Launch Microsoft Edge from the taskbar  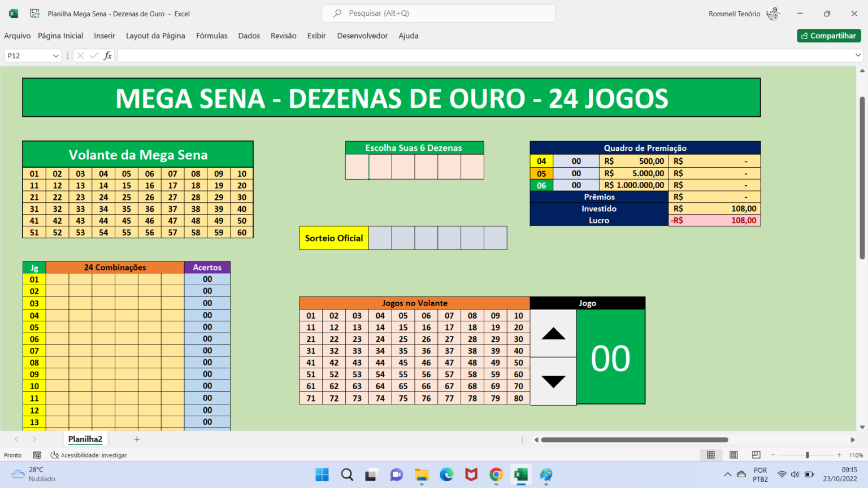[x=446, y=474]
